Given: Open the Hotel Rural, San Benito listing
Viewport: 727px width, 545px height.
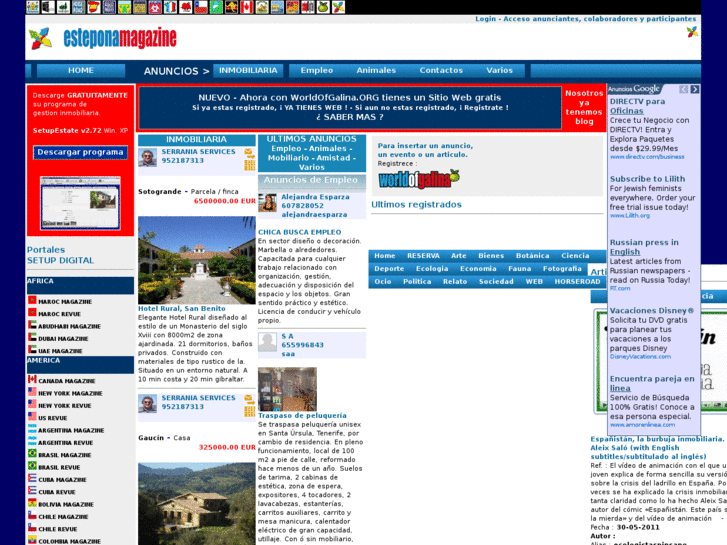Looking at the screenshot, I should [182, 308].
